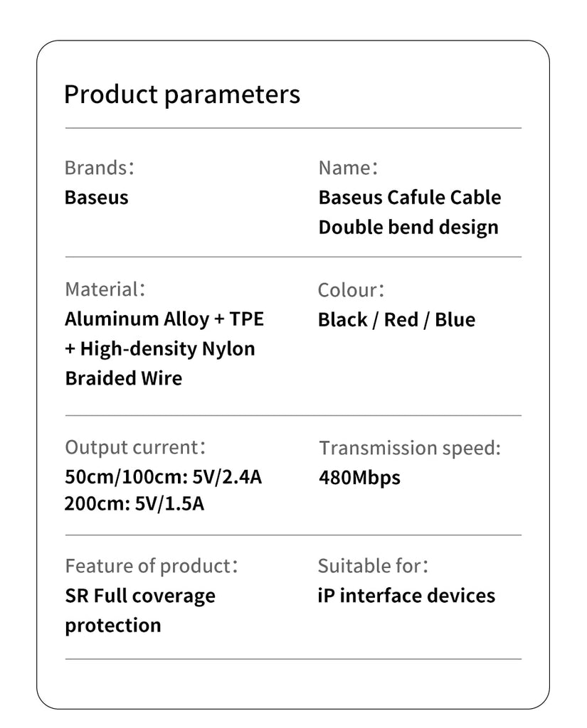Click 200cm: 5V/1.5A specification

pos(134,504)
